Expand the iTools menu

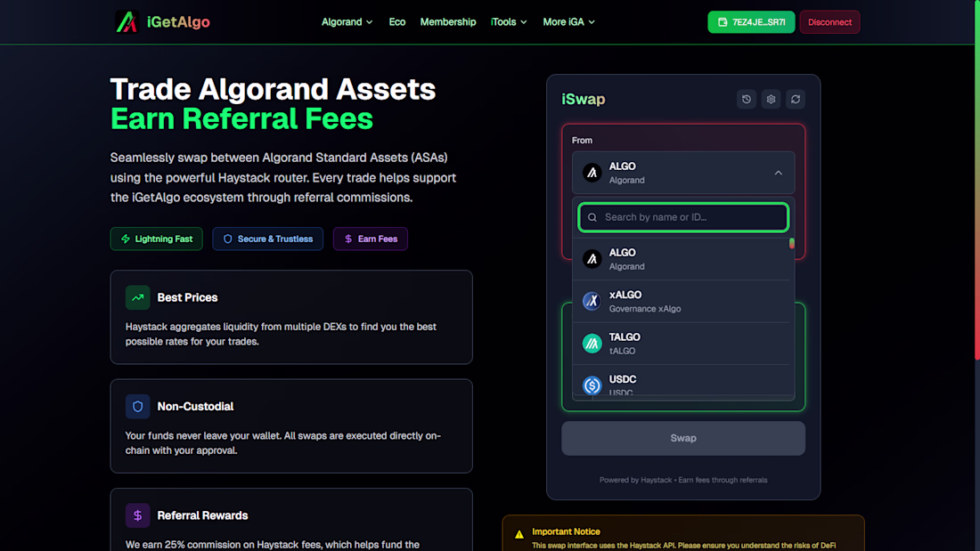pos(508,22)
